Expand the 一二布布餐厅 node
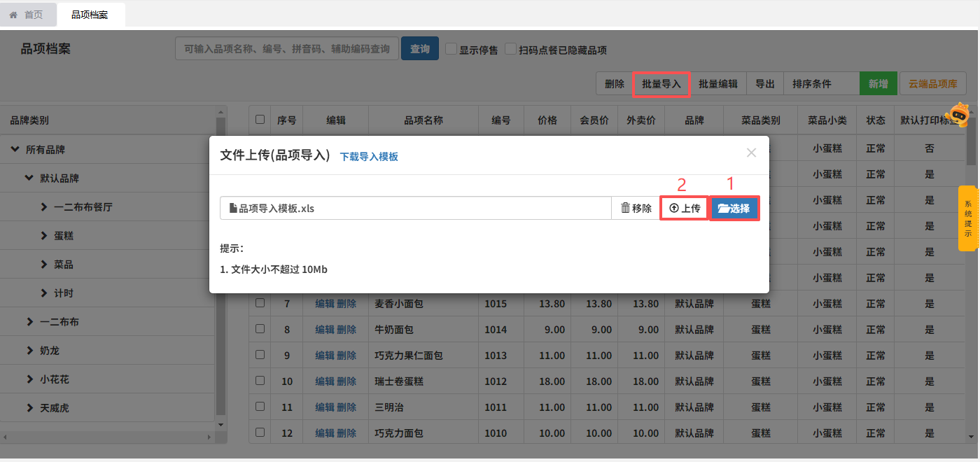Viewport: 980px width, 462px height. click(x=44, y=207)
